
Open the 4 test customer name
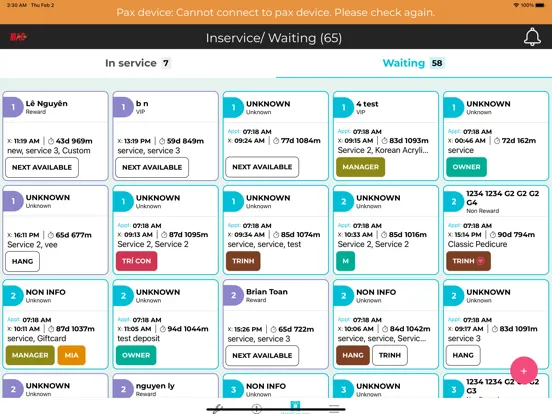[367, 104]
